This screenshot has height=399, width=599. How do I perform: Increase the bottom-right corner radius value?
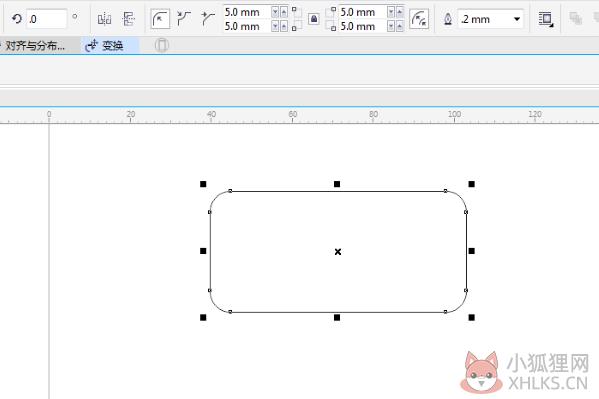click(x=400, y=26)
